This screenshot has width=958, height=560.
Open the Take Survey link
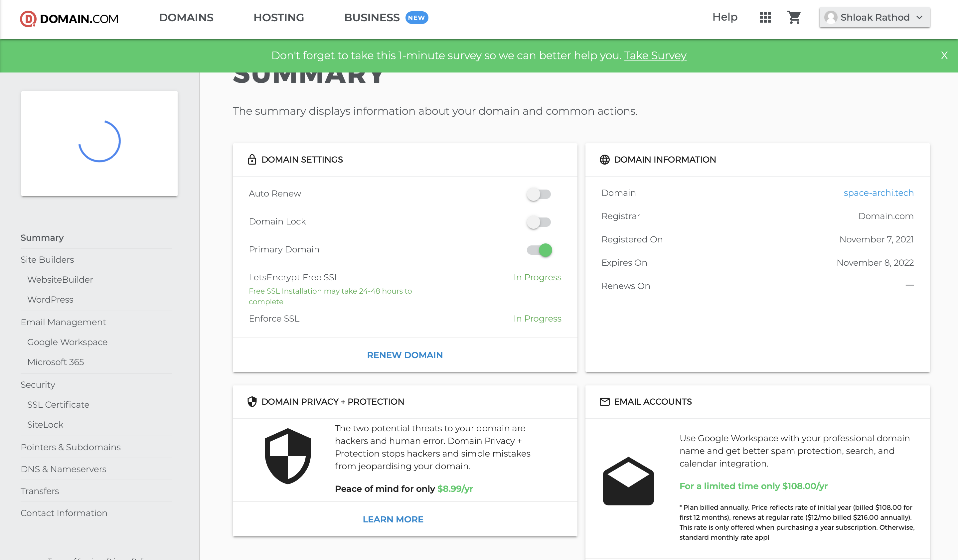[x=655, y=56]
